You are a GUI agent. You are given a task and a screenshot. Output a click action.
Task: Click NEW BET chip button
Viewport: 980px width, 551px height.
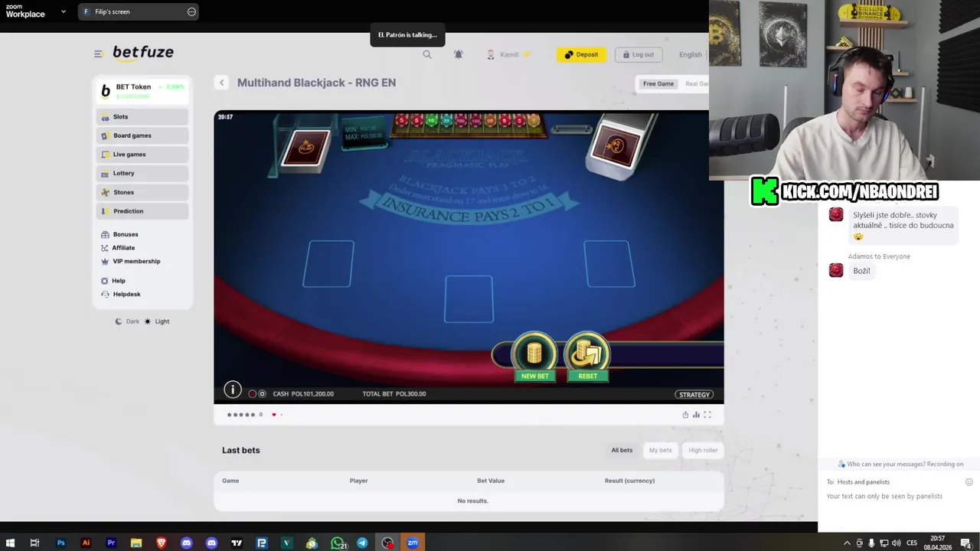pyautogui.click(x=534, y=357)
